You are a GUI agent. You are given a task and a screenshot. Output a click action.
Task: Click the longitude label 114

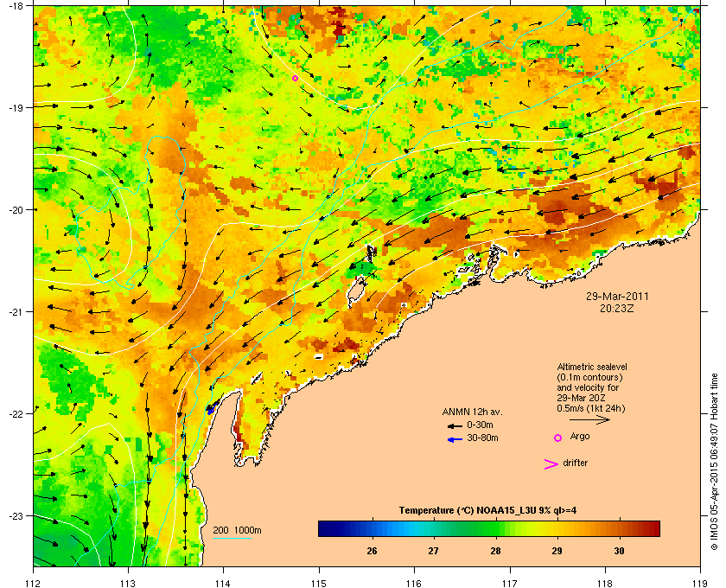pyautogui.click(x=223, y=584)
